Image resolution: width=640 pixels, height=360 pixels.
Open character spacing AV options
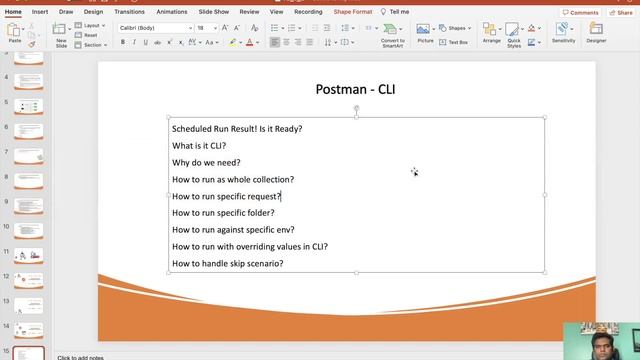click(194, 42)
